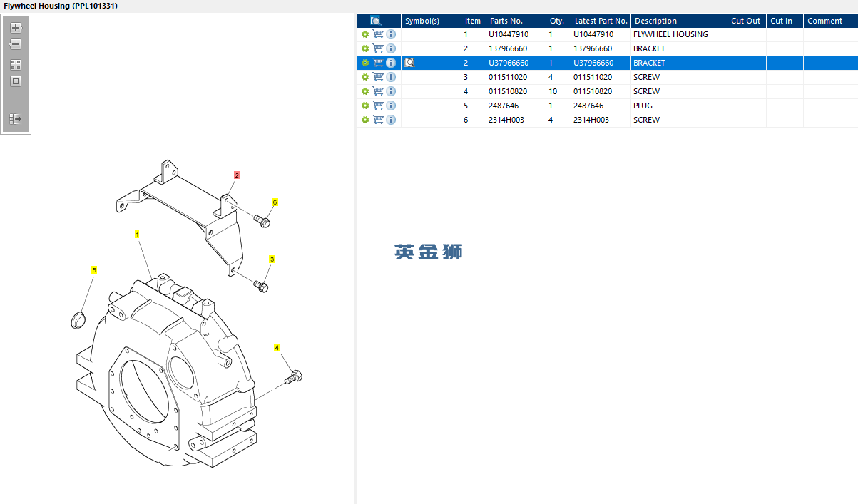Image resolution: width=858 pixels, height=504 pixels.
Task: Open info for 011510820 screw
Action: tap(391, 91)
